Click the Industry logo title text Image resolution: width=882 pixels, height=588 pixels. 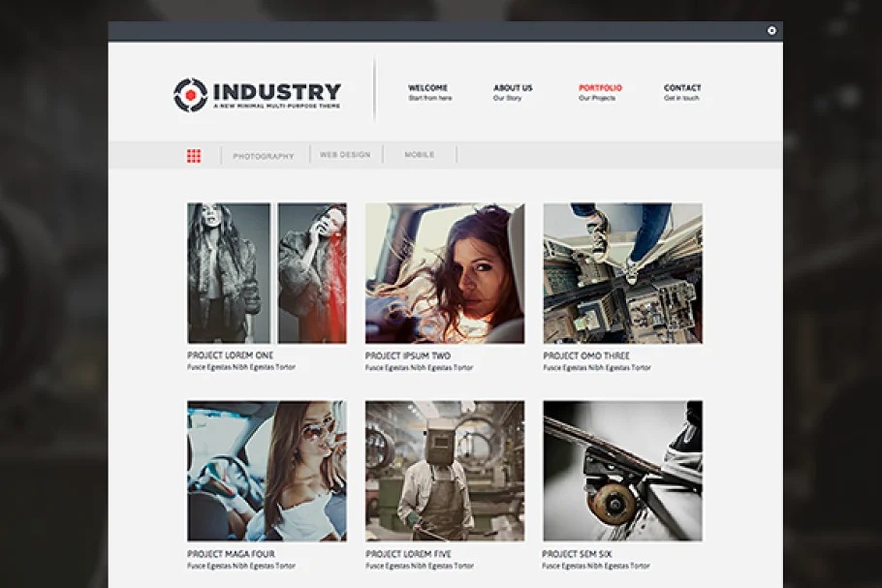pyautogui.click(x=276, y=91)
